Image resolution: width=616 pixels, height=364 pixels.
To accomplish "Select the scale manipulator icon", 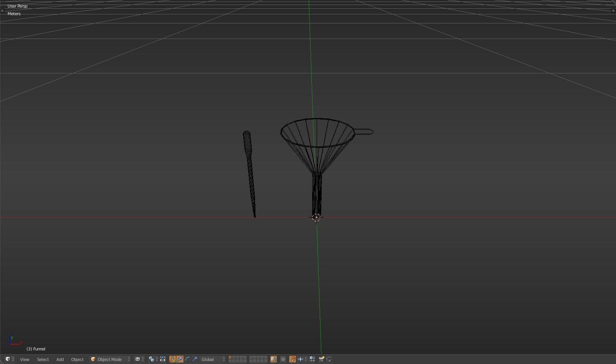I will 195,359.
